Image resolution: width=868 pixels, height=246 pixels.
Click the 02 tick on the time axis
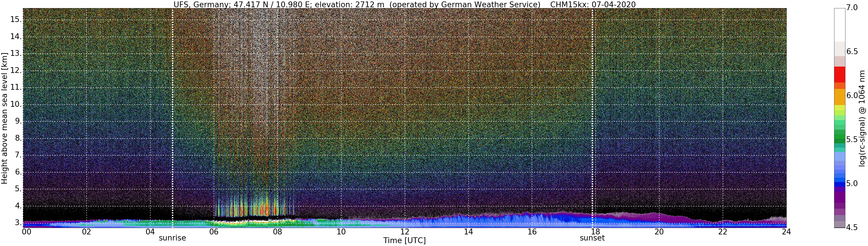87,232
